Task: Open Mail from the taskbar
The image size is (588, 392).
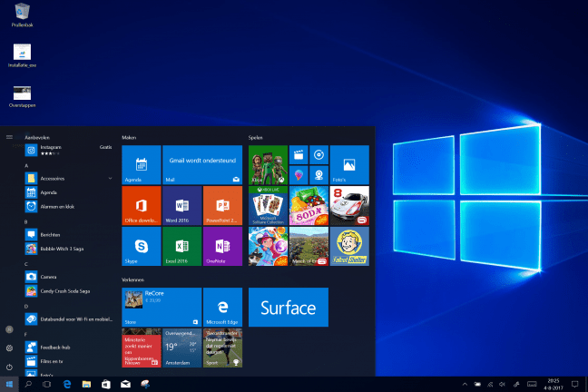Action: [125, 384]
